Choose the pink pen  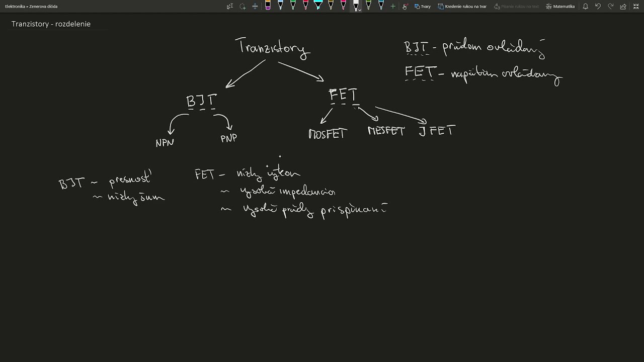pyautogui.click(x=343, y=6)
